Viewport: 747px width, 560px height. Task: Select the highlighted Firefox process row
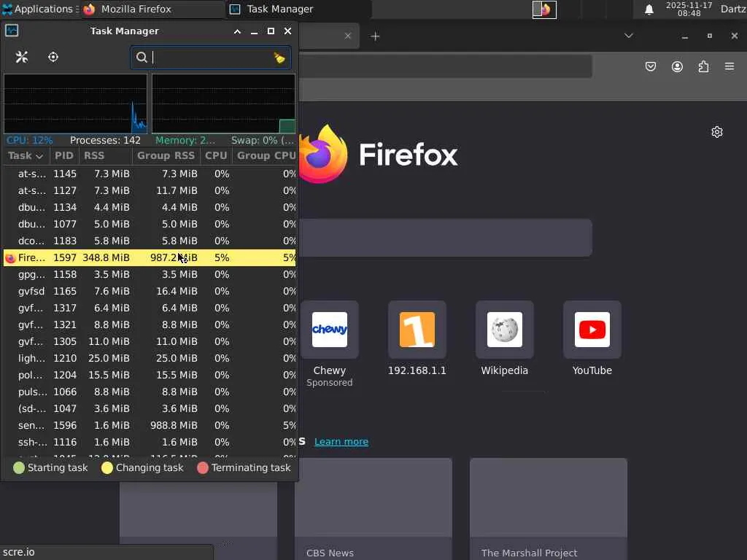click(150, 257)
